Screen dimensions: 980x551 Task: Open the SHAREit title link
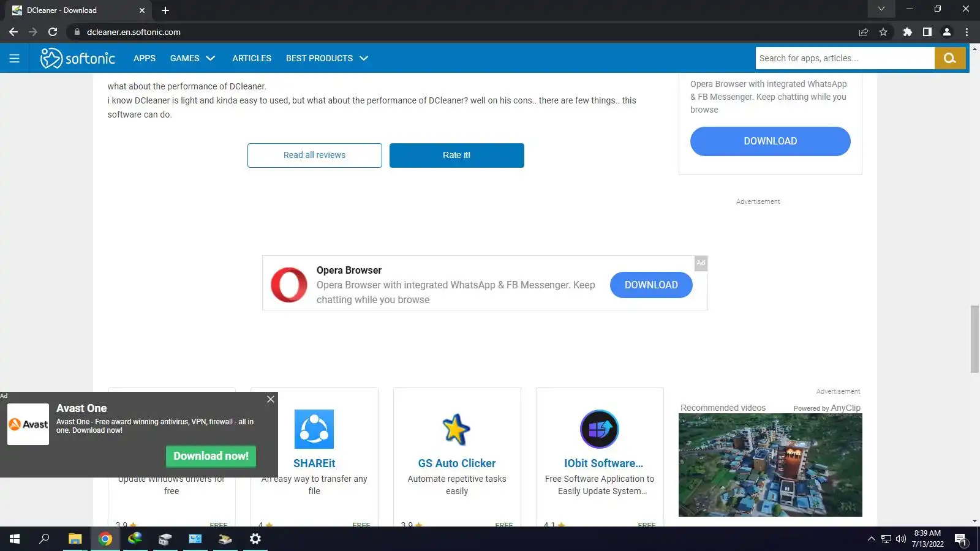tap(314, 463)
